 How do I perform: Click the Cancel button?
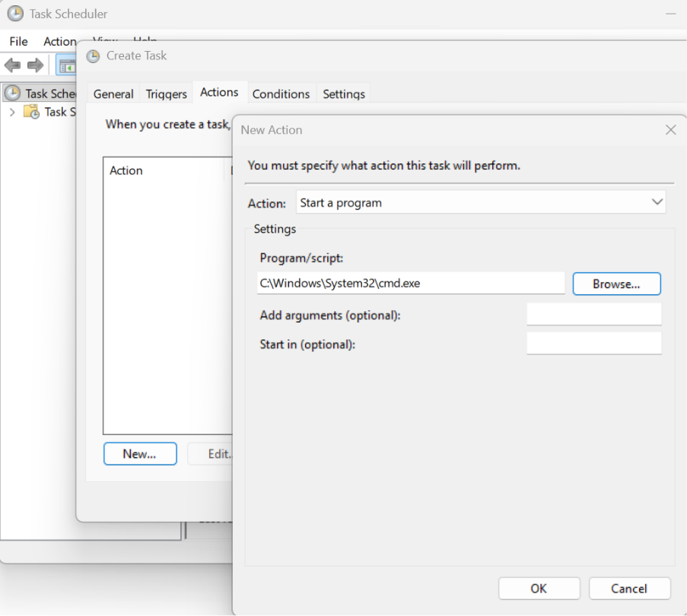[629, 588]
